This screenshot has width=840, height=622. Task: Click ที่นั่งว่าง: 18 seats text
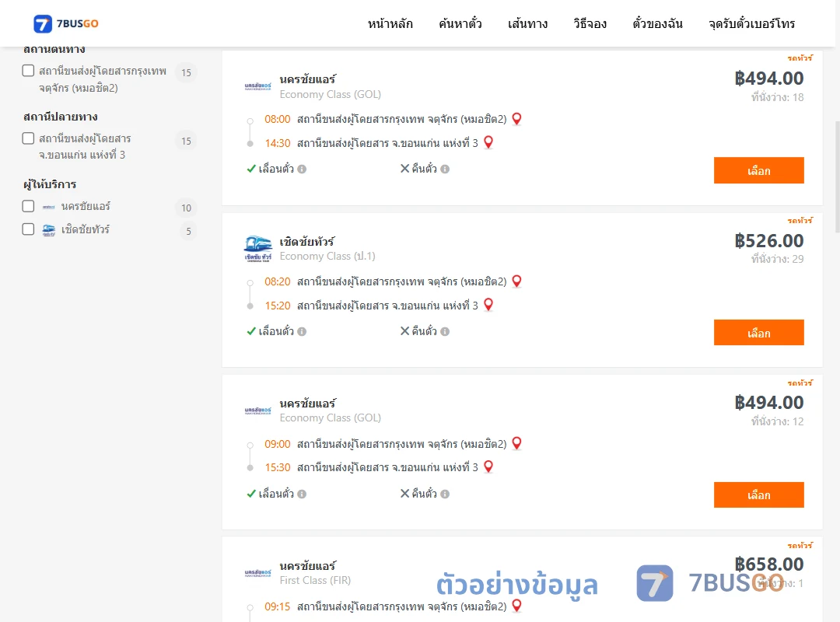777,97
